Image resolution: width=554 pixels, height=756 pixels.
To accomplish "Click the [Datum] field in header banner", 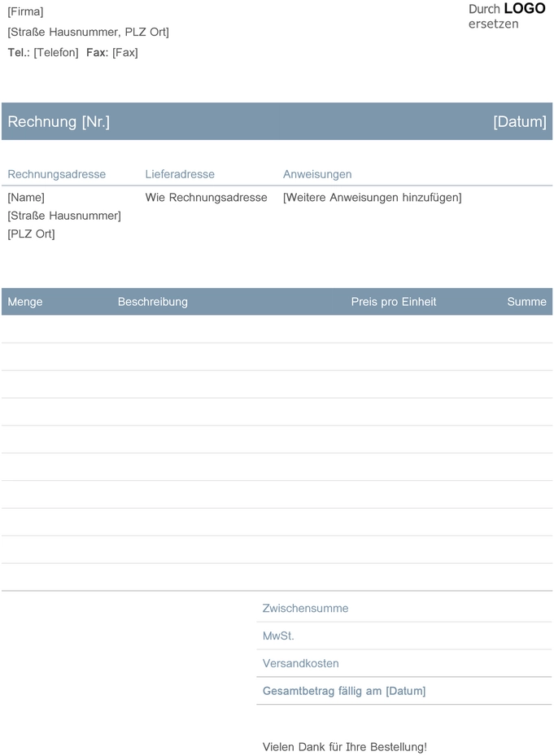I will coord(520,121).
